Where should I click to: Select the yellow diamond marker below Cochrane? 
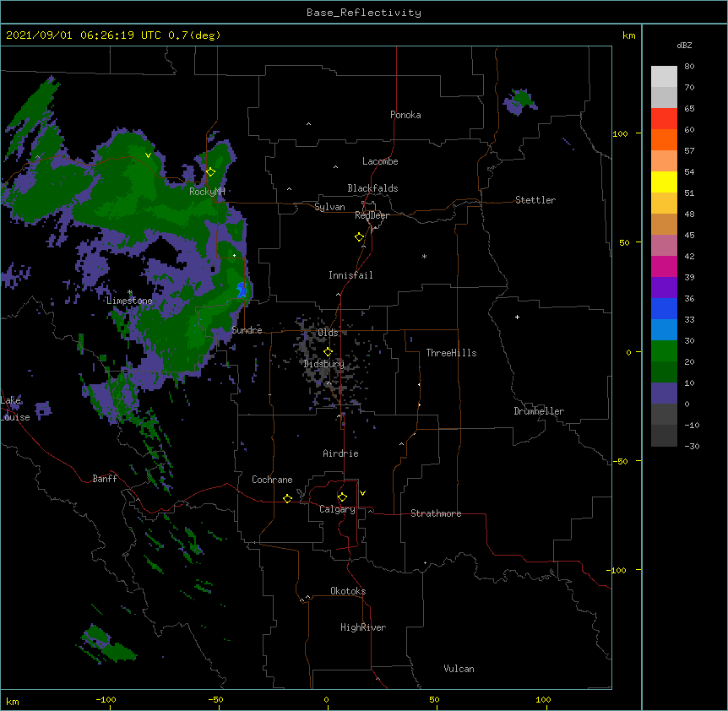(x=287, y=498)
